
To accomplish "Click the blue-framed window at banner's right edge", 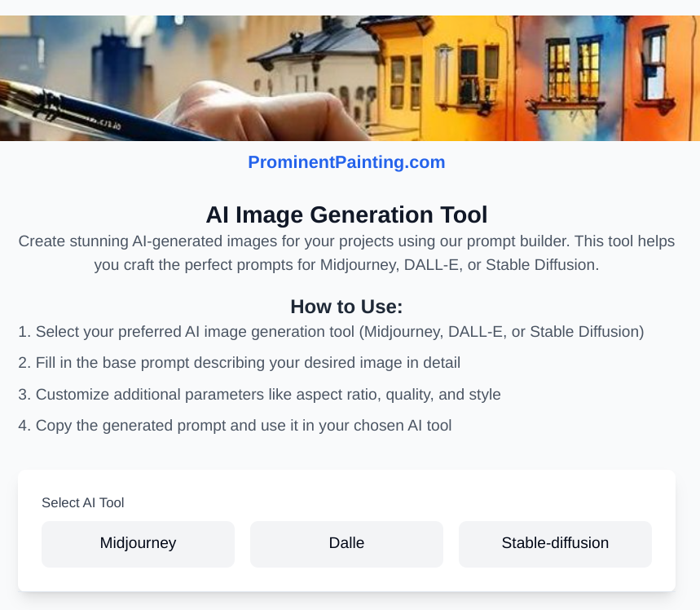I will (656, 57).
